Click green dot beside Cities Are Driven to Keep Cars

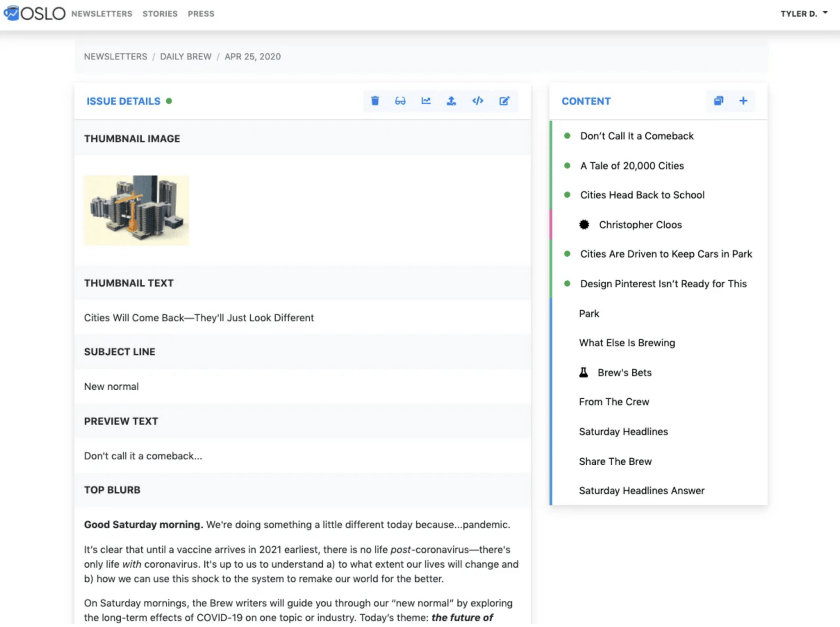[x=567, y=254]
